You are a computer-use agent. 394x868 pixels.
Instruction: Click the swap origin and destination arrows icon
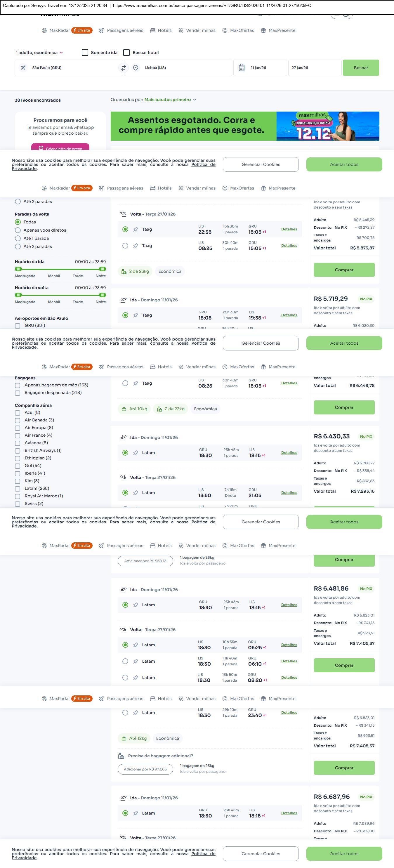[x=123, y=68]
